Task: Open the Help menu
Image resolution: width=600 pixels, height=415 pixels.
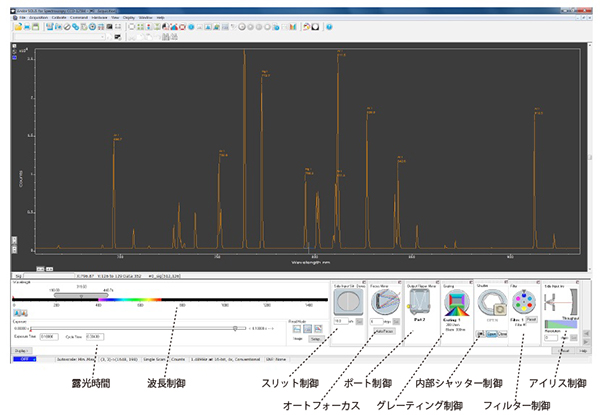Action: point(160,18)
